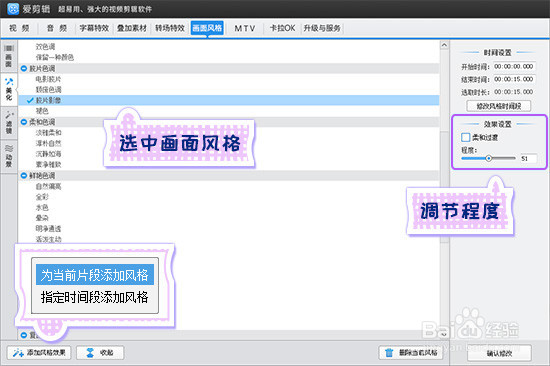Image resolution: width=550 pixels, height=366 pixels.
Task: Select the 淳朴自然 style
Action: [48, 144]
